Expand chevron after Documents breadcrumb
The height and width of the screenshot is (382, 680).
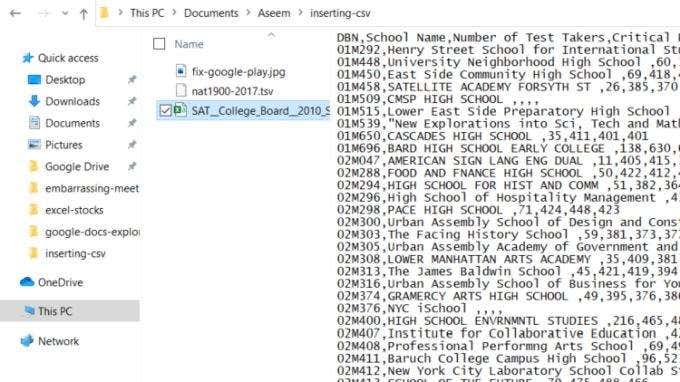(x=248, y=13)
